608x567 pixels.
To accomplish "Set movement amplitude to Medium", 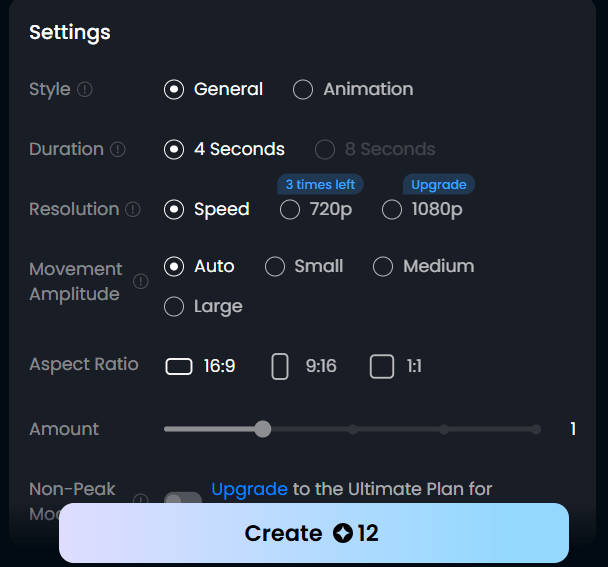I will click(x=383, y=266).
